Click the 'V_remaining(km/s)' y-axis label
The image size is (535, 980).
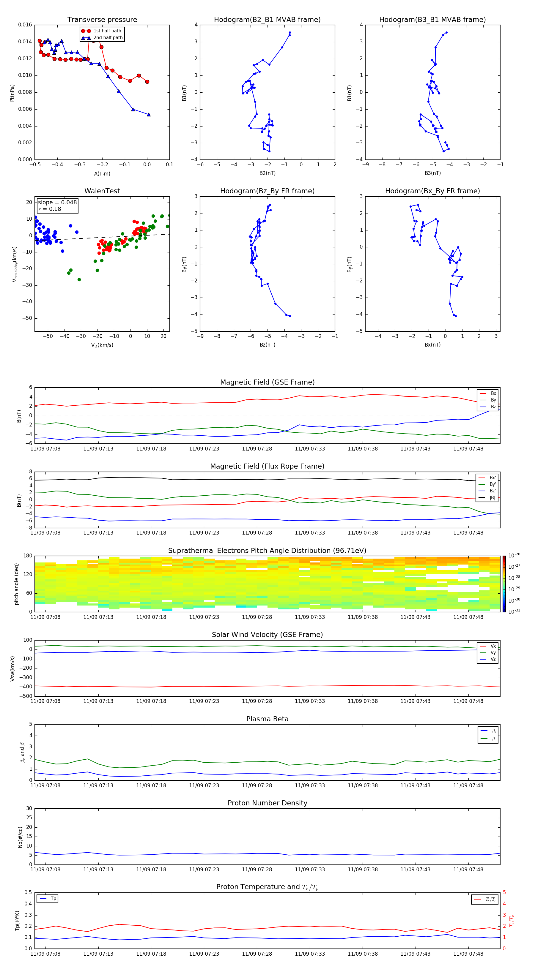pyautogui.click(x=15, y=264)
